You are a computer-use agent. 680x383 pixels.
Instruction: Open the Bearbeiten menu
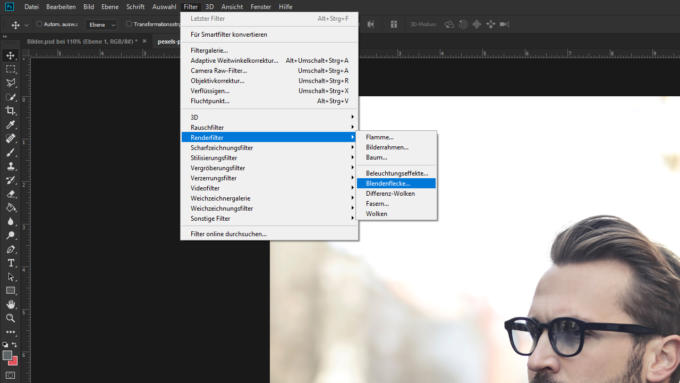[61, 7]
